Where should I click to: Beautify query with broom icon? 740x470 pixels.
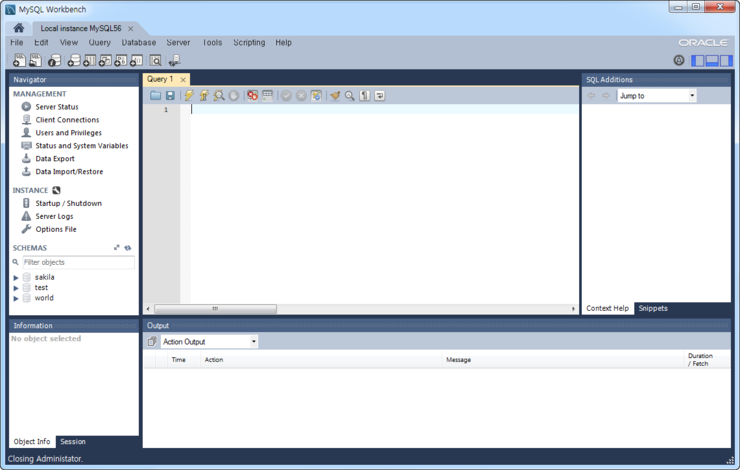[335, 96]
